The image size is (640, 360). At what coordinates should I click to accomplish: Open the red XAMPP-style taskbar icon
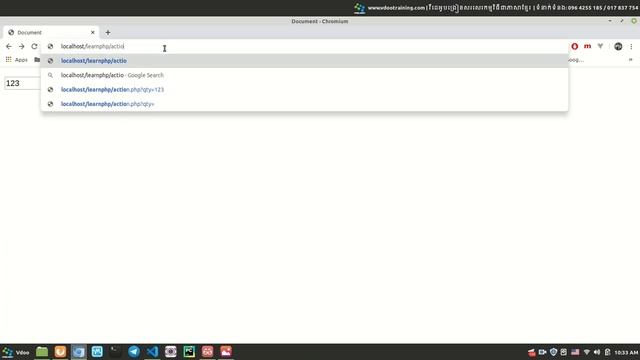207,352
